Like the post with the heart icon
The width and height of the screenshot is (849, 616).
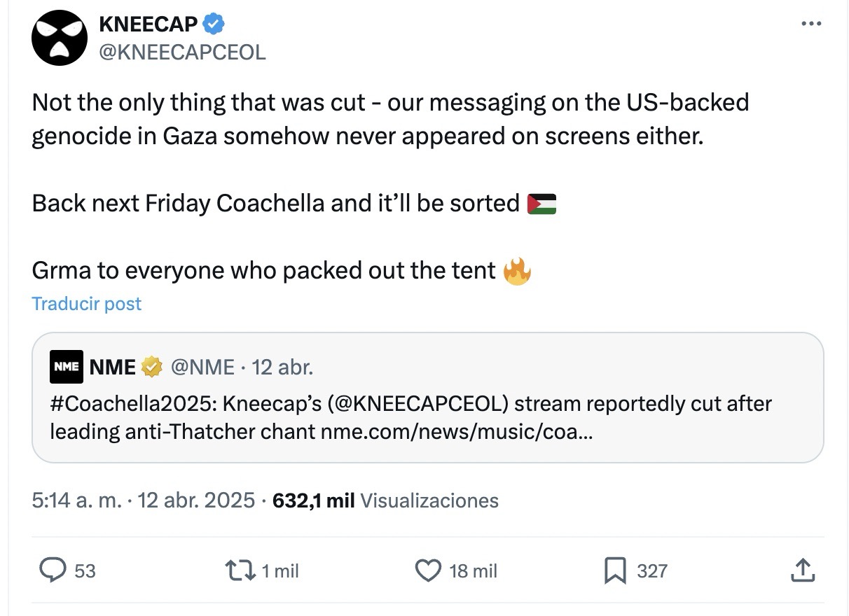pos(428,570)
